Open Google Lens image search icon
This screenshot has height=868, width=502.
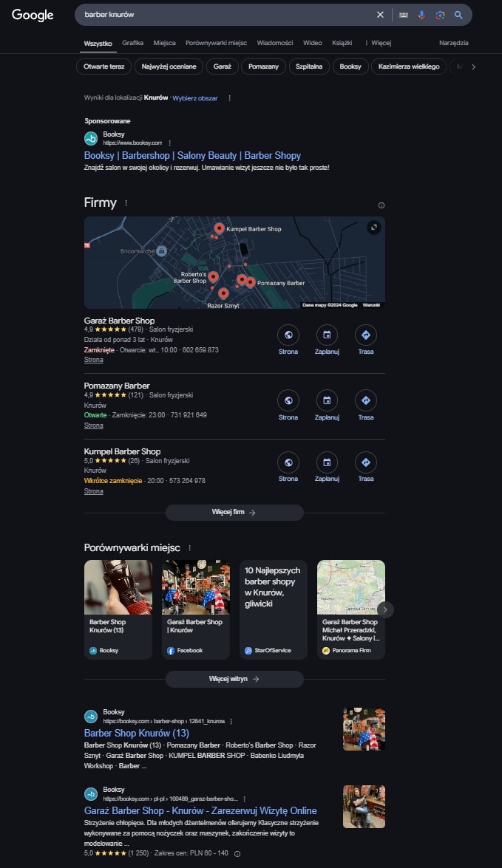(440, 15)
